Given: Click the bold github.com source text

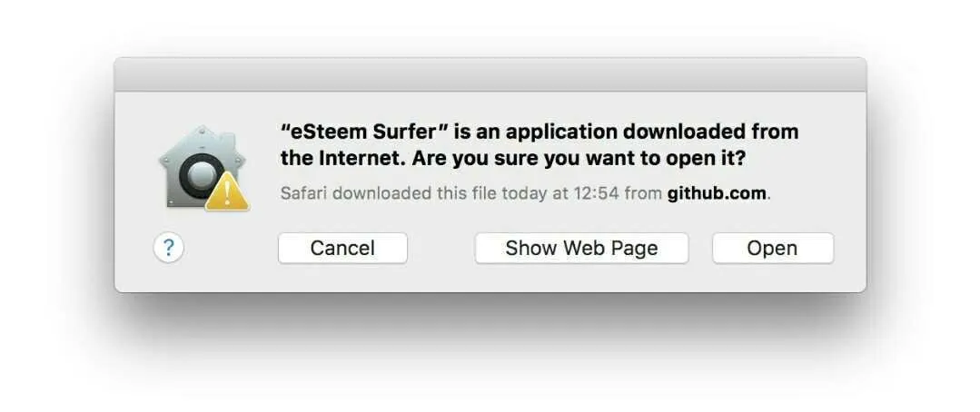Looking at the screenshot, I should (717, 193).
